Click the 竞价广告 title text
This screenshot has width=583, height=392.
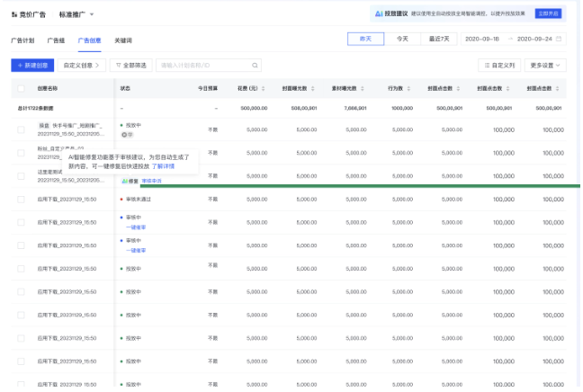pyautogui.click(x=32, y=14)
